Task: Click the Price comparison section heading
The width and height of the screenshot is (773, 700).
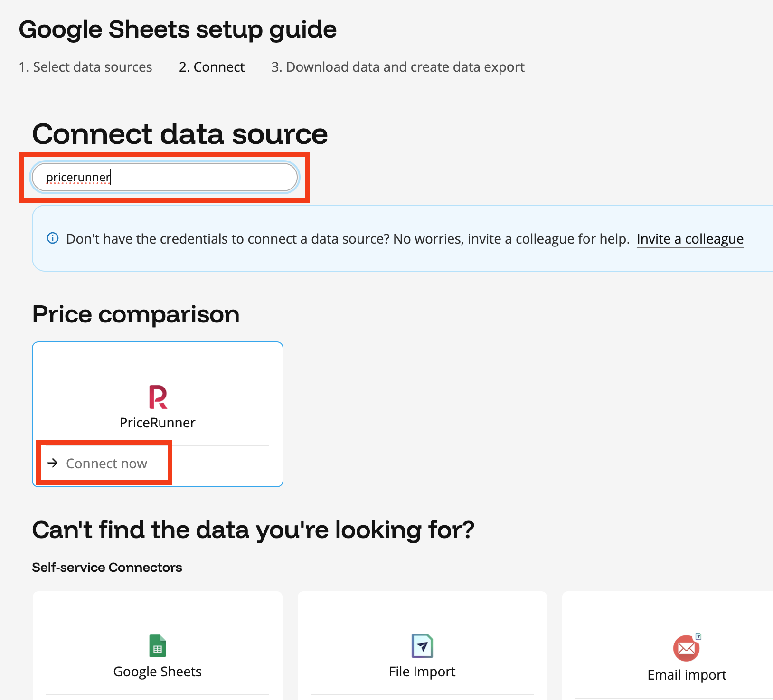Action: tap(136, 314)
